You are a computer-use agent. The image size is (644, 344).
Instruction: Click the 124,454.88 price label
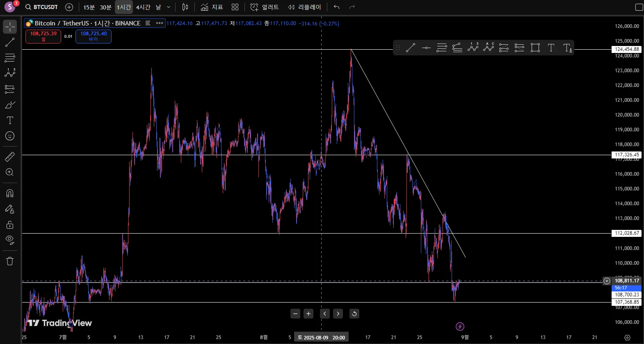click(627, 49)
